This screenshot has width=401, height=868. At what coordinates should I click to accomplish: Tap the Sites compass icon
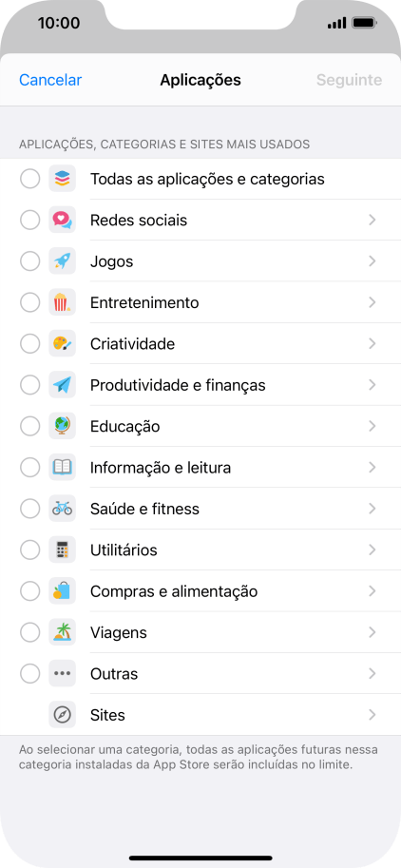pos(62,715)
